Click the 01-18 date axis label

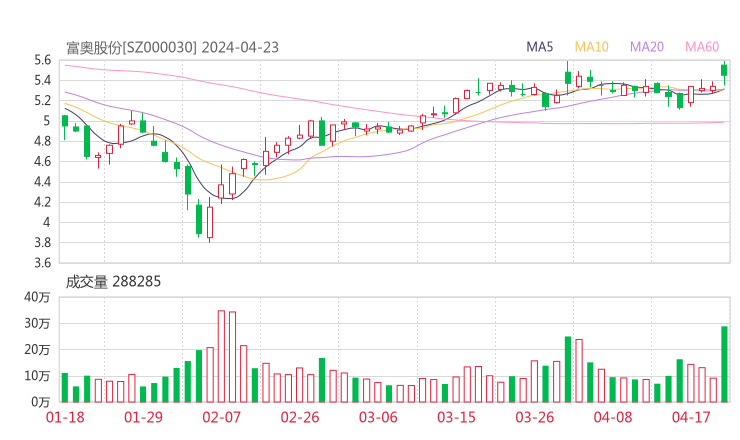[65, 417]
